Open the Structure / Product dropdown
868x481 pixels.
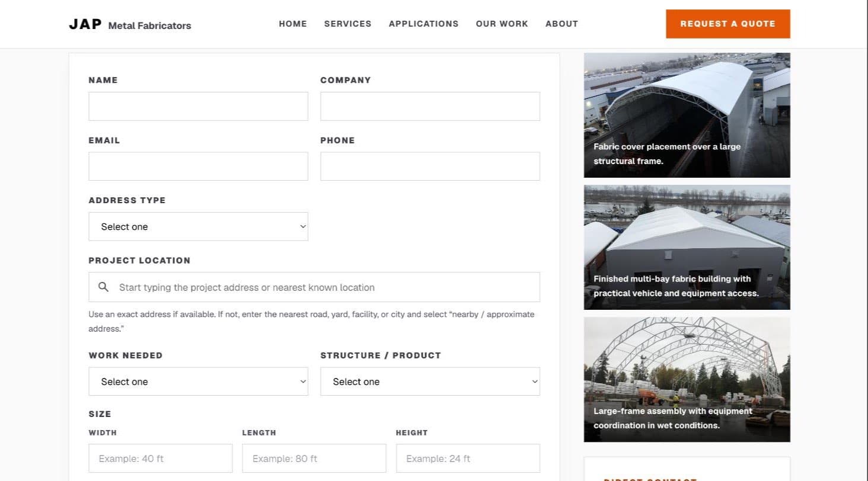tap(430, 381)
